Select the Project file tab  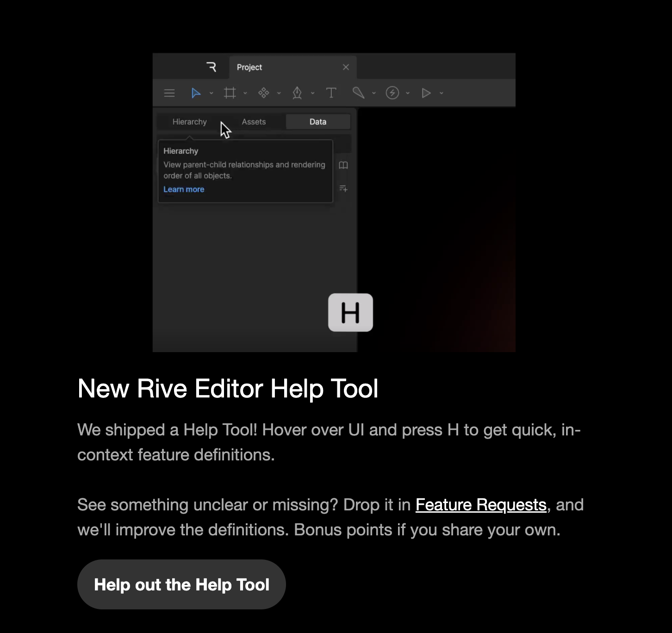tap(292, 67)
